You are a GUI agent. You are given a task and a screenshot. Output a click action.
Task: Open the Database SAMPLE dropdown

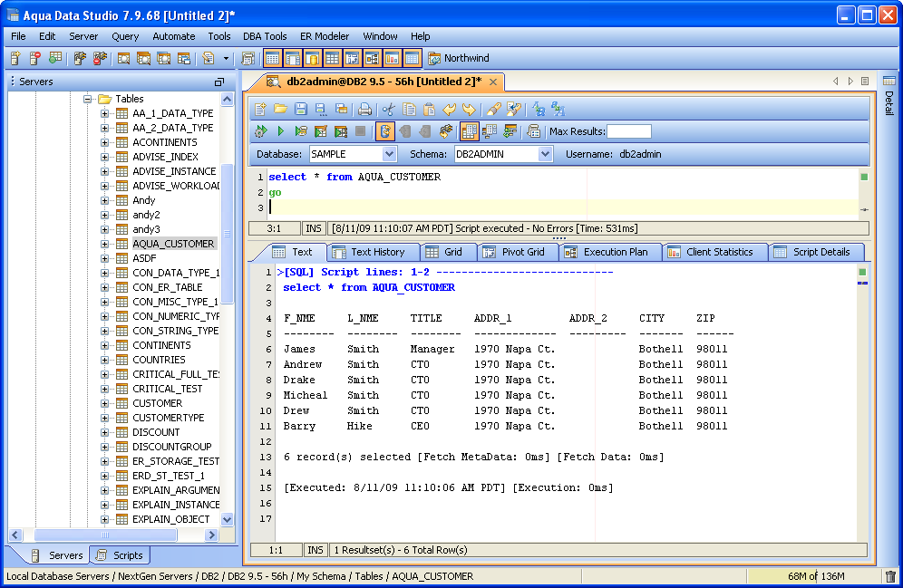point(389,154)
